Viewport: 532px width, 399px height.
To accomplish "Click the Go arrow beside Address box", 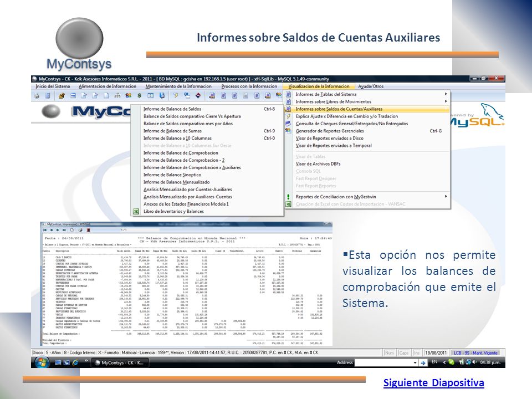I will tap(423, 362).
